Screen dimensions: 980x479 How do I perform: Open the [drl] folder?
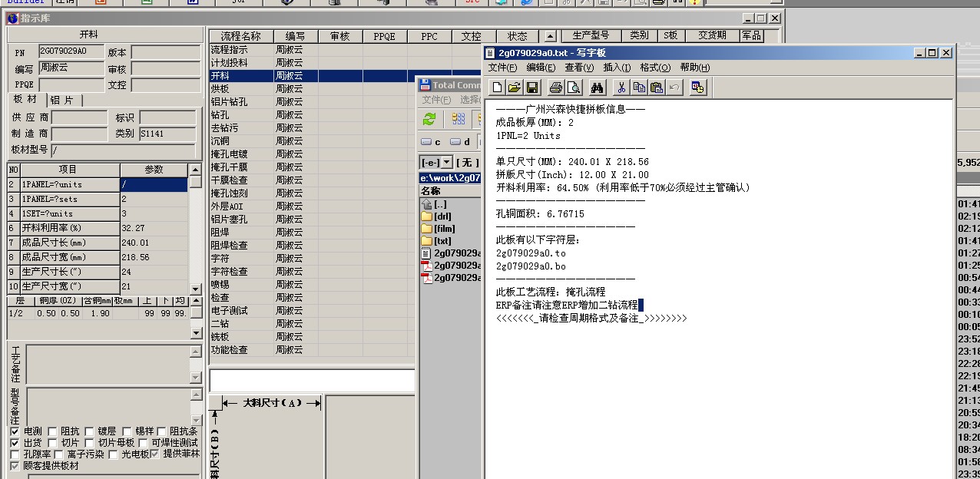(436, 216)
